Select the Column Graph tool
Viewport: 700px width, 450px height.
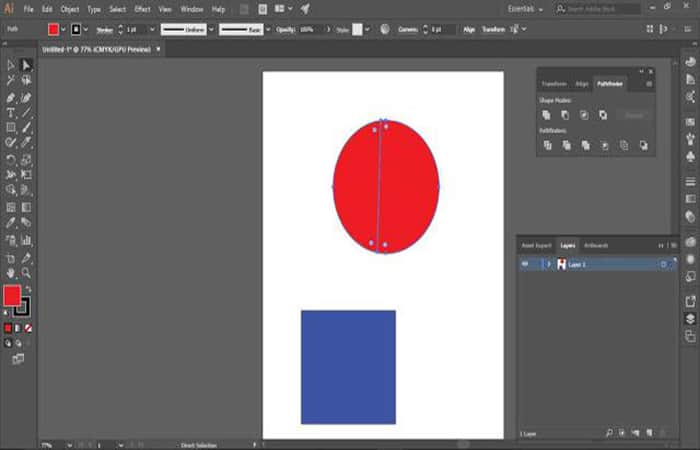tap(26, 240)
